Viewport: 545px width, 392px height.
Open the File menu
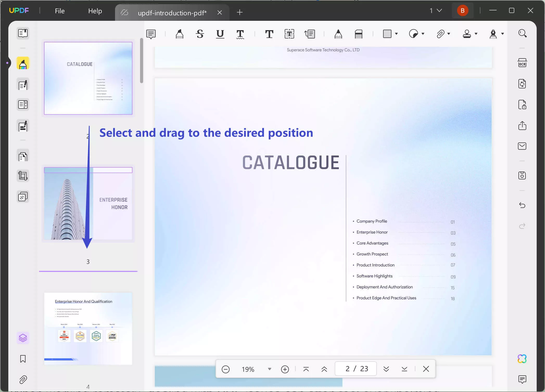(59, 11)
